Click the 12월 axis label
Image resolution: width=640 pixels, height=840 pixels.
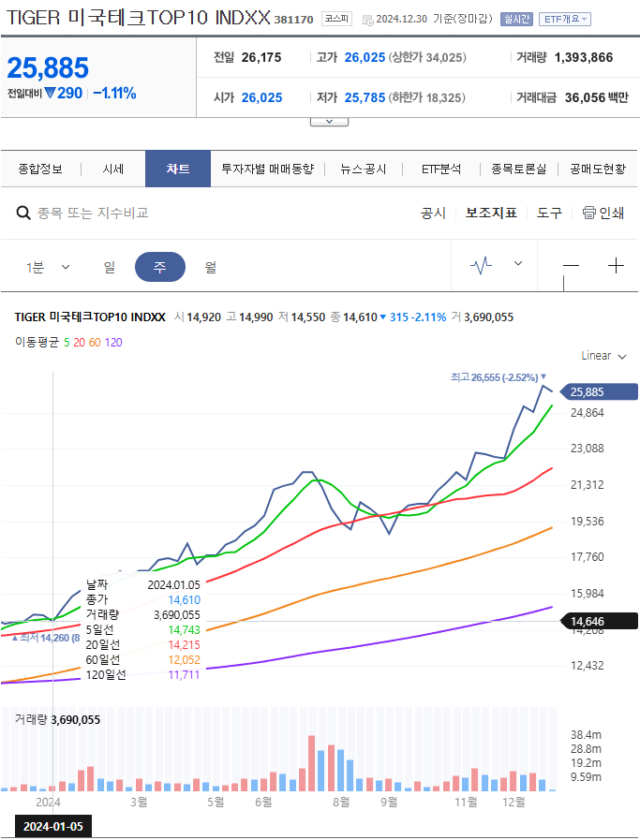513,802
